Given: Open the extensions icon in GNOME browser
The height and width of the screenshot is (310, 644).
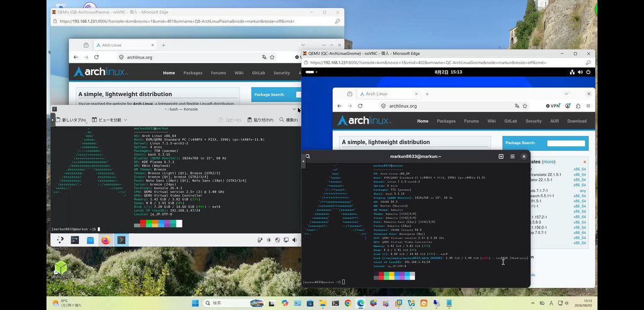Looking at the screenshot, I should tap(579, 106).
